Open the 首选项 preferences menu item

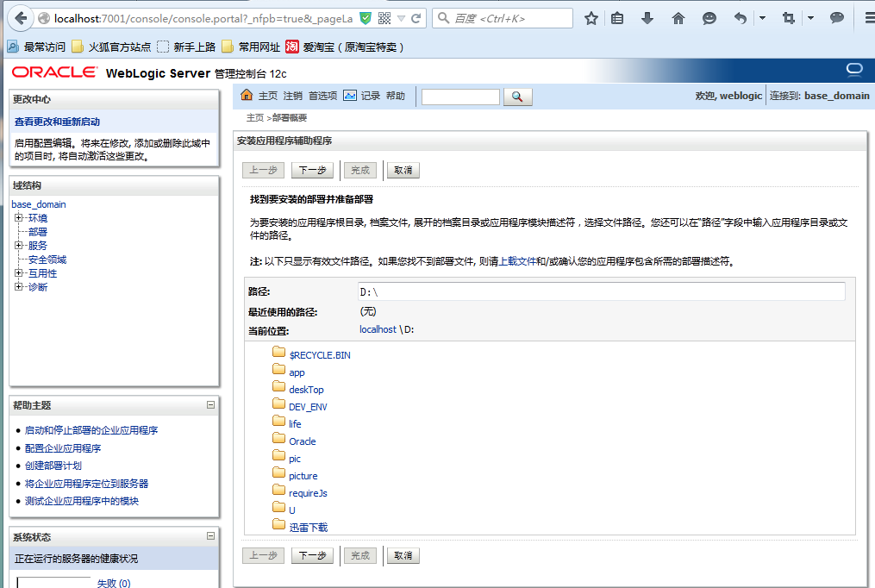pos(323,96)
